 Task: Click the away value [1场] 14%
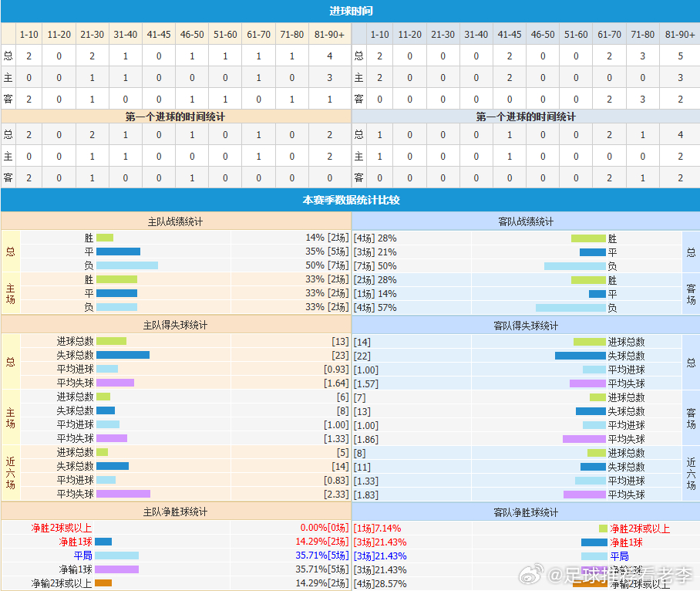point(375,293)
